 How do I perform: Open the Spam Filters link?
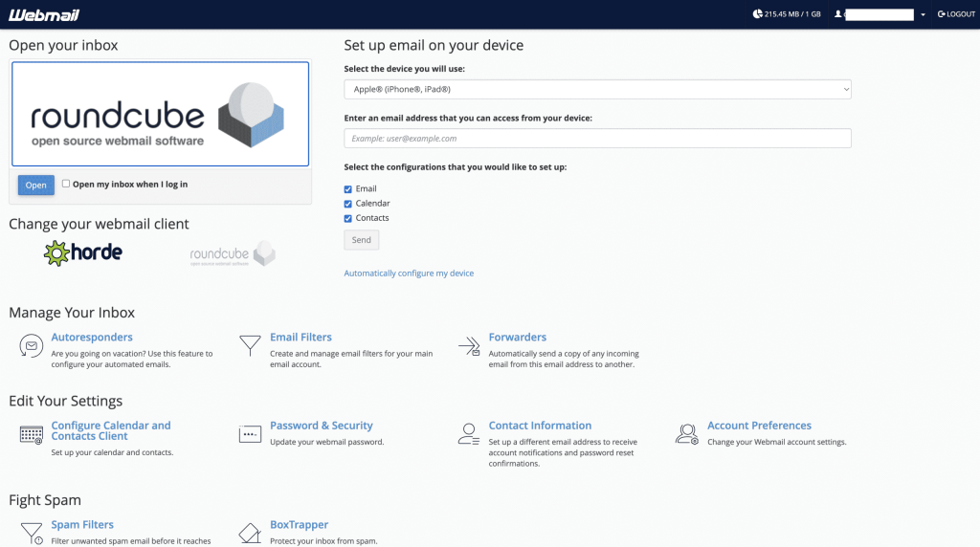(82, 524)
